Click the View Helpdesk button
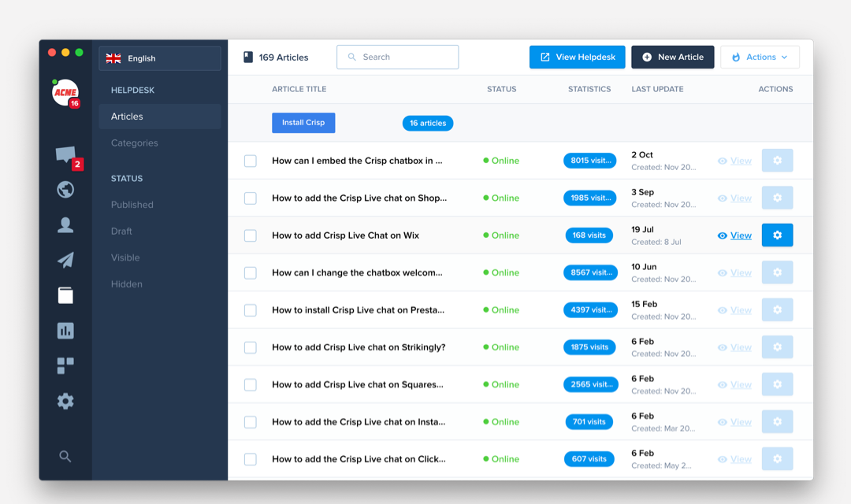 pos(577,57)
